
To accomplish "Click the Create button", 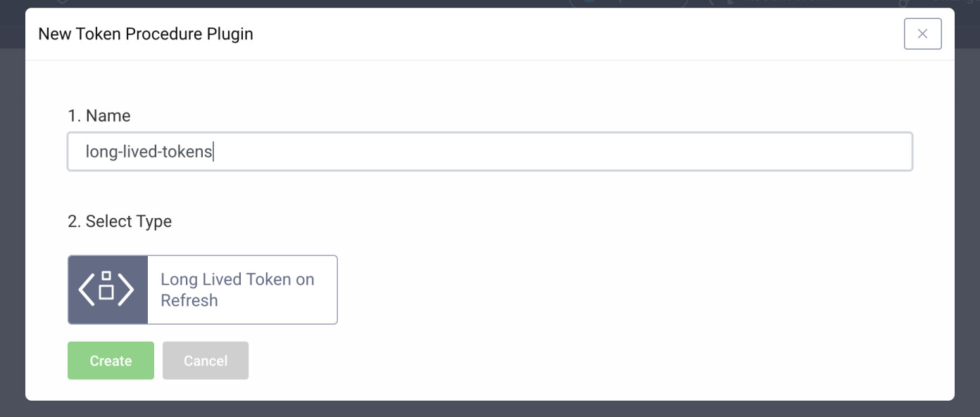I will tap(110, 360).
